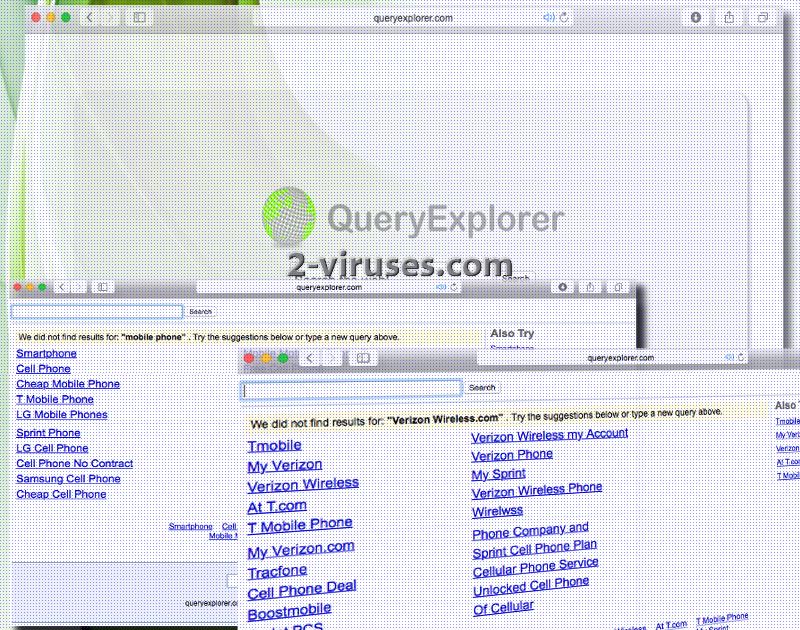Click Search button in the Verizon results window
This screenshot has height=630, width=800.
(482, 388)
